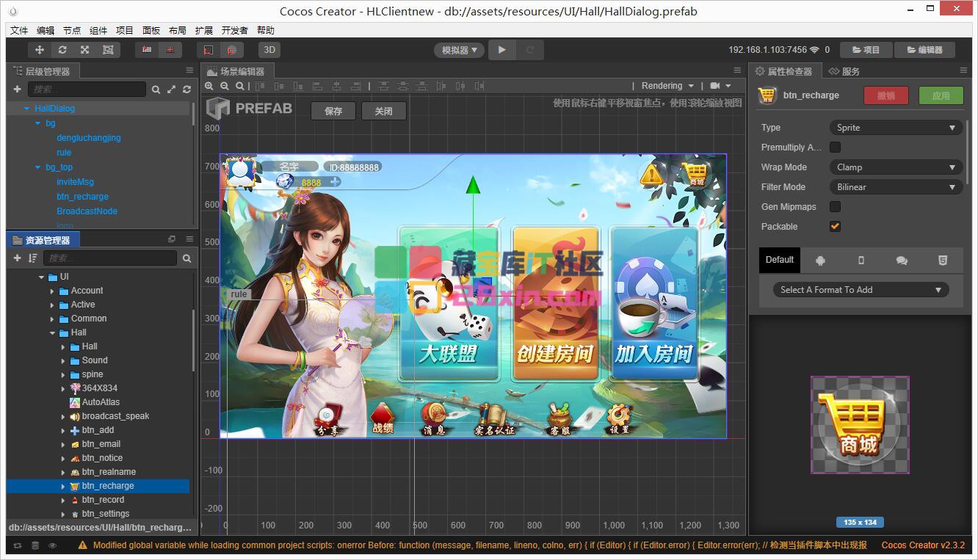Open inspector panel hamburger menu
The image size is (978, 560).
point(963,70)
